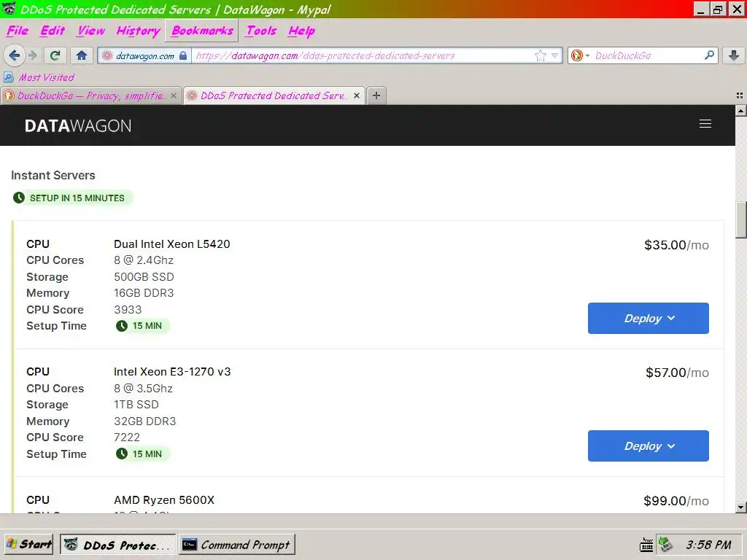Deploy the Intel Xeon E3-1270 v3 server
747x560 pixels.
click(648, 446)
